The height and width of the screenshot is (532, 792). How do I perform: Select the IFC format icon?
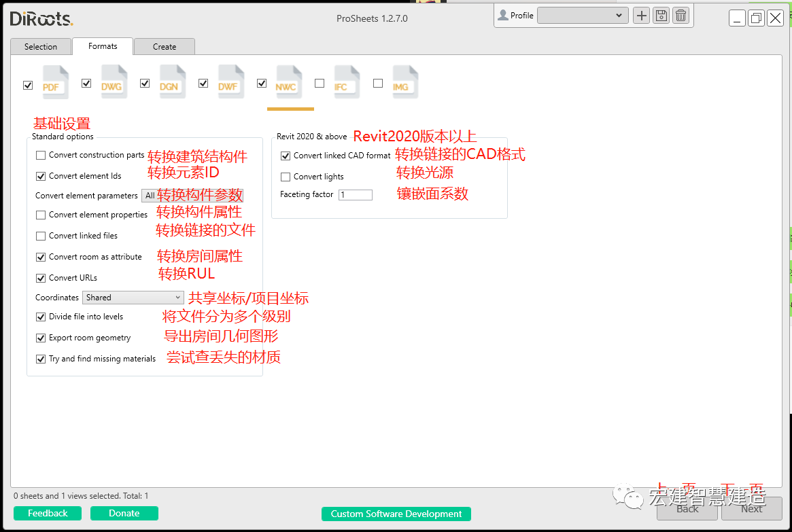pyautogui.click(x=347, y=82)
